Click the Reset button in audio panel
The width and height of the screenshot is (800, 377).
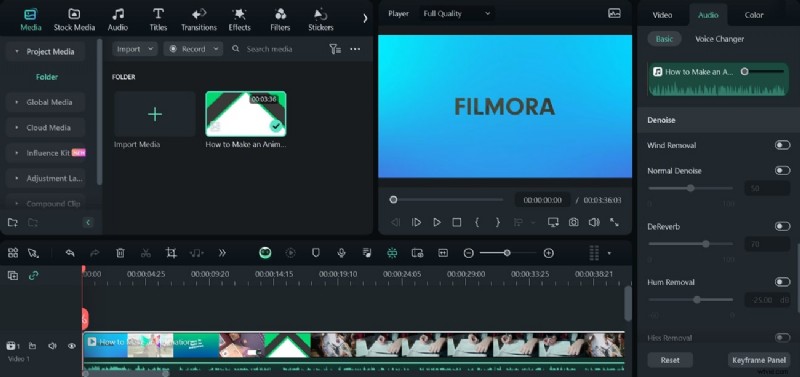pos(670,360)
